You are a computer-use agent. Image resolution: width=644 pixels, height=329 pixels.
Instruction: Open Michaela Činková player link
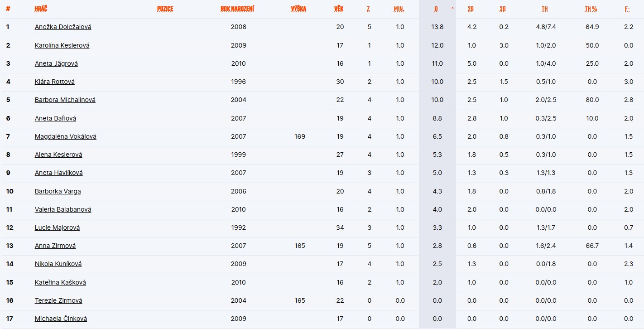[61, 319]
